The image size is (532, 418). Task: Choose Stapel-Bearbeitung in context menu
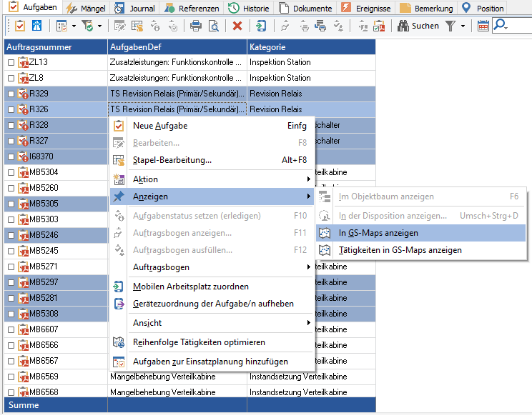[x=212, y=160]
